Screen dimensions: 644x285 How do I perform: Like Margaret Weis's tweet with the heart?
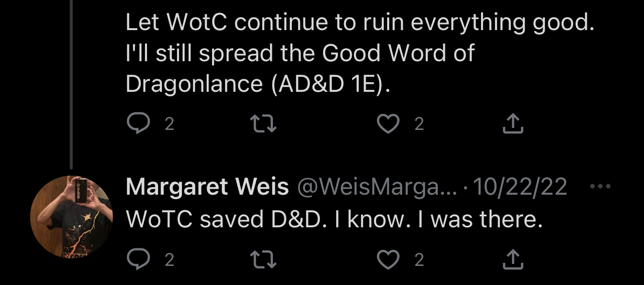(x=387, y=259)
